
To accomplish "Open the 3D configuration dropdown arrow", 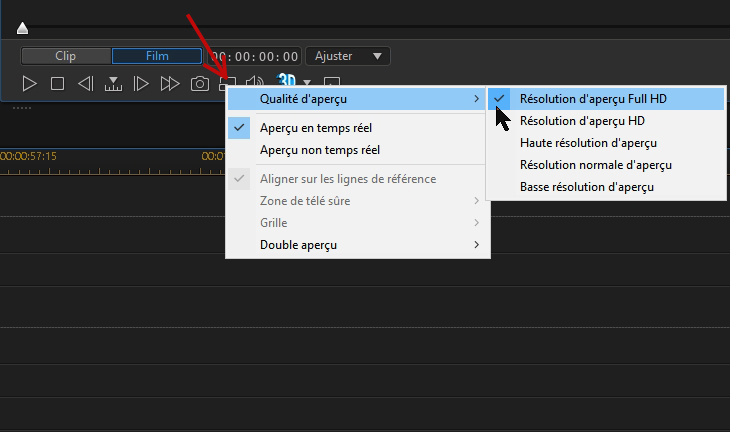I will (308, 83).
